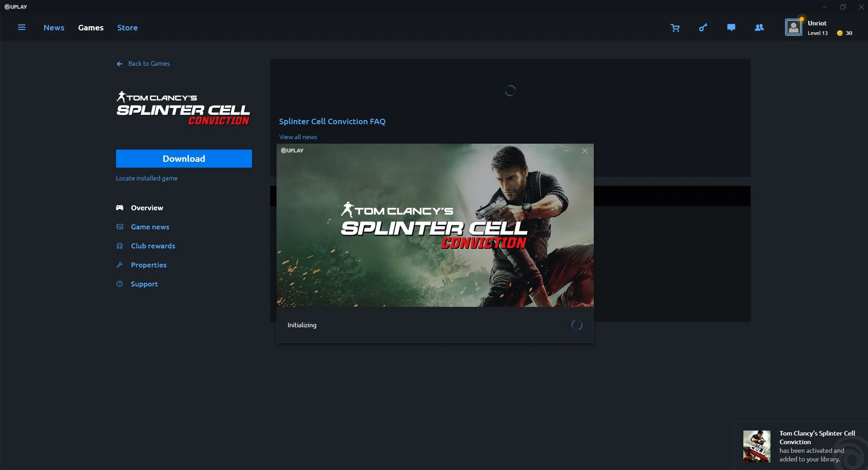Click the Game news newspaper icon

click(120, 227)
